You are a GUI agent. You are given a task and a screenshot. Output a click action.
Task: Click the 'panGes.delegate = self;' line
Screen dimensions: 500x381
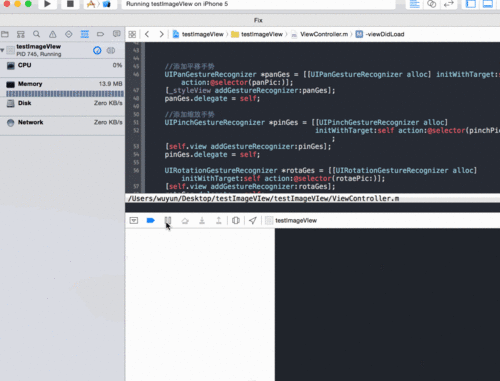(x=212, y=99)
